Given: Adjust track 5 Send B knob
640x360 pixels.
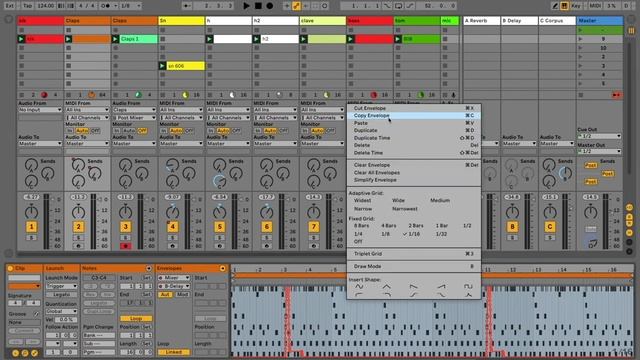Looking at the screenshot, I should 235,173.
